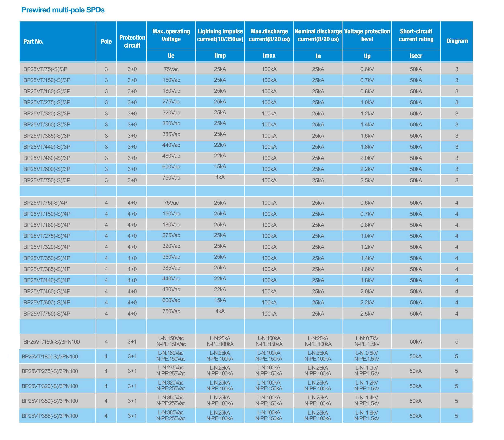The width and height of the screenshot is (504, 440).
Task: Click the 'Uc' sub-header cell
Action: pos(171,56)
